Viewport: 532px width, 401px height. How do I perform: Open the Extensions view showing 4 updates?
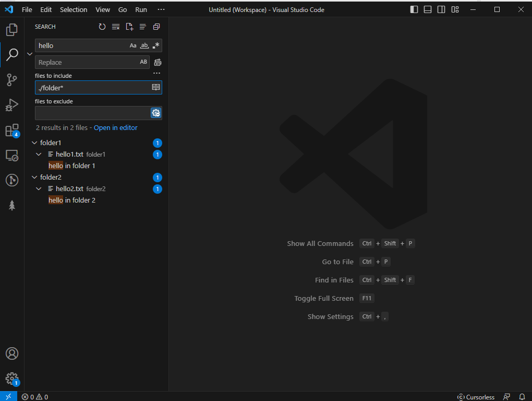click(11, 130)
